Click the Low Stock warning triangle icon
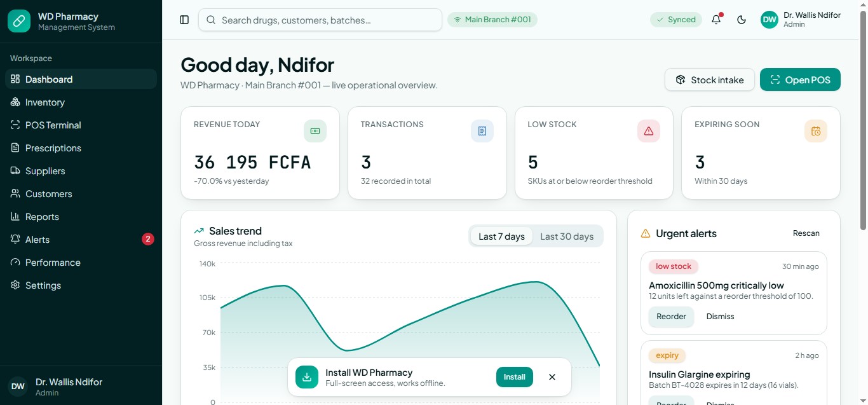868x405 pixels. click(x=649, y=131)
